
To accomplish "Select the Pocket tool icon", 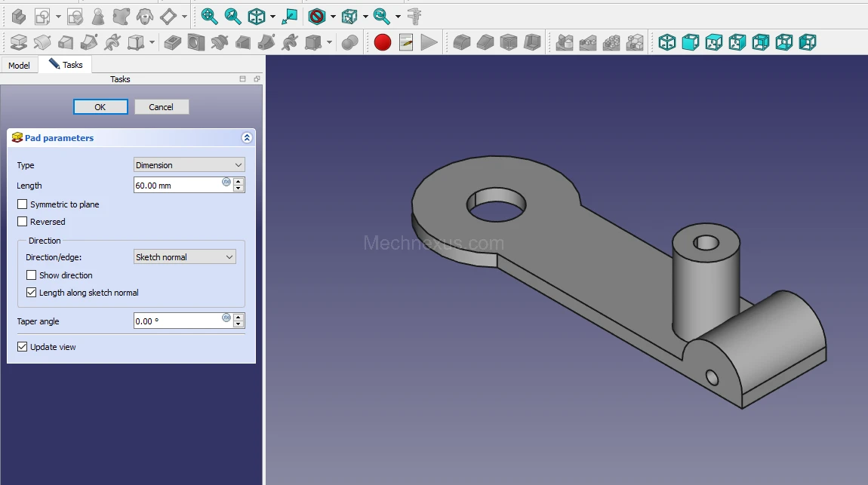I will (173, 42).
